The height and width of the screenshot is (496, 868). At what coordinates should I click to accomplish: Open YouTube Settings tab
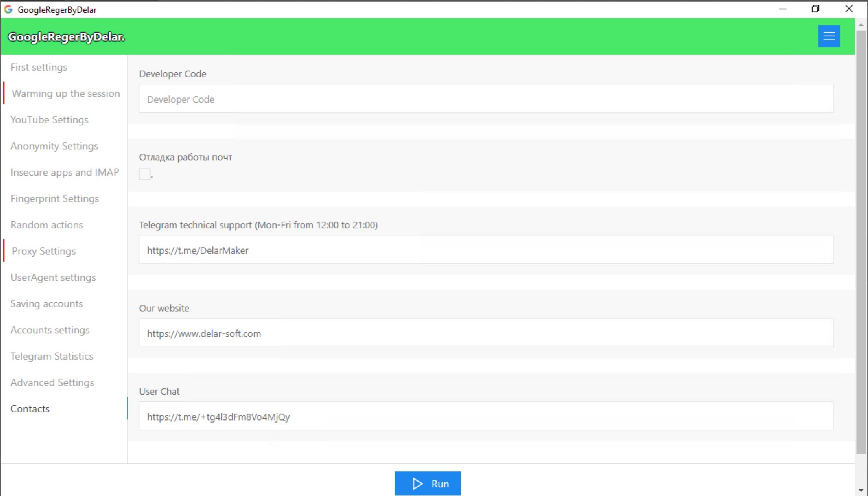click(49, 120)
